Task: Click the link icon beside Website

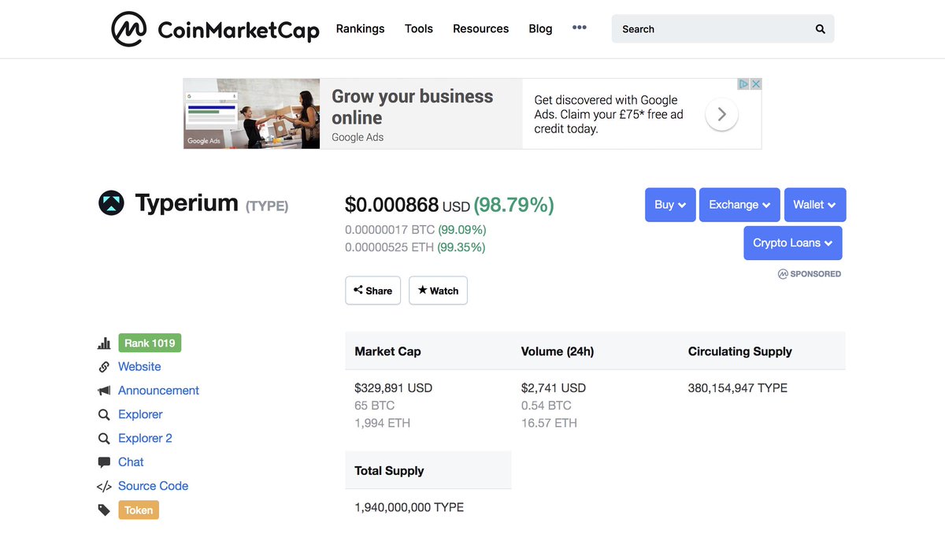Action: coord(104,367)
